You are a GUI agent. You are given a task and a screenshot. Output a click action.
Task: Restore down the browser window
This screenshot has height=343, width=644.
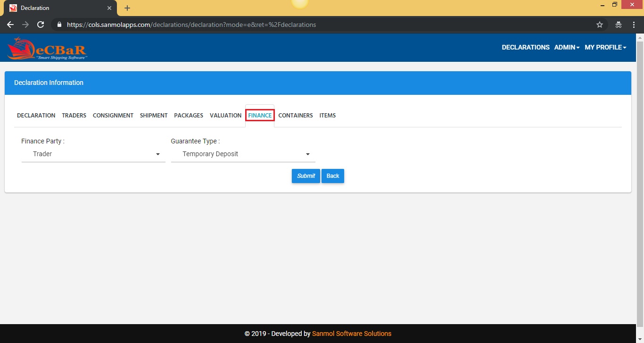tap(615, 4)
